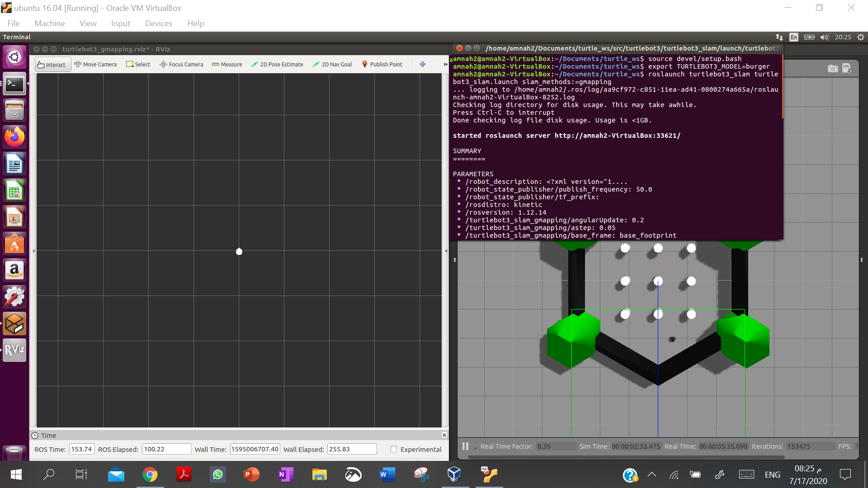Open the session settings gear menu
868x488 pixels.
click(860, 37)
